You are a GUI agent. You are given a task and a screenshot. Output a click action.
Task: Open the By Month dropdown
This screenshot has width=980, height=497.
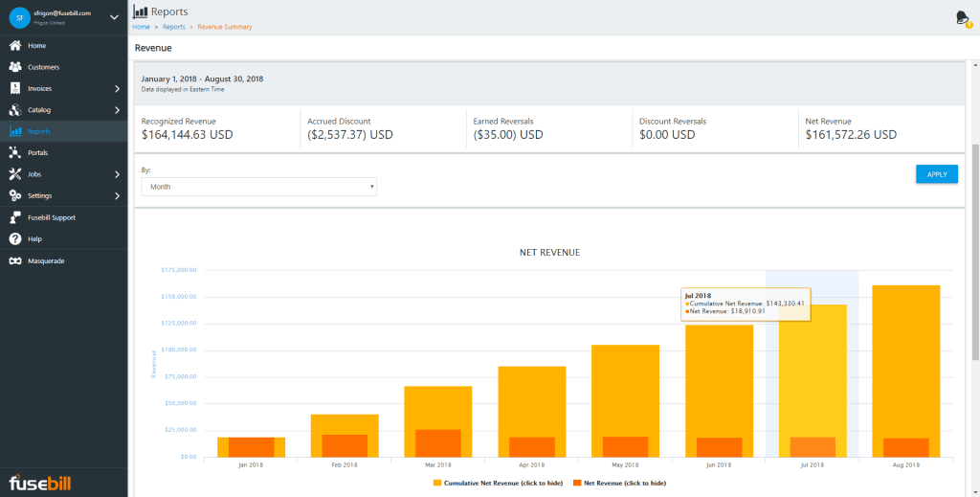click(258, 187)
